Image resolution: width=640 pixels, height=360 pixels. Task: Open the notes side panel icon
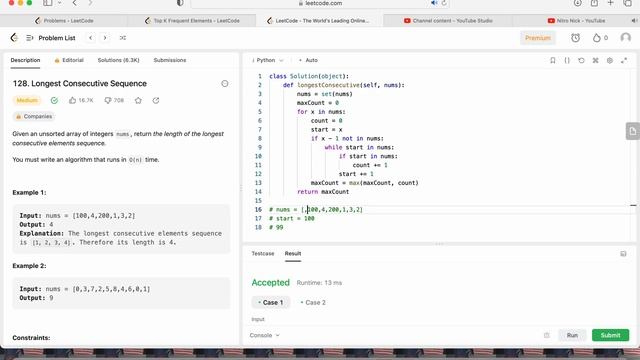click(633, 131)
